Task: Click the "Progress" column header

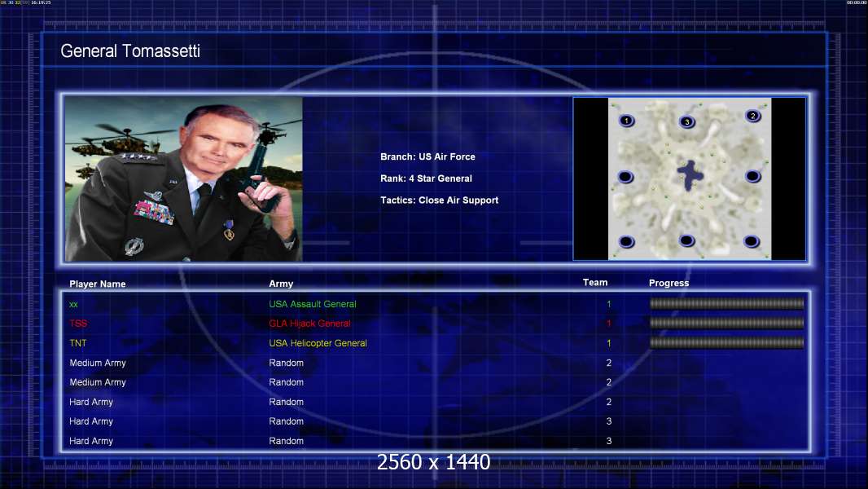Action: click(669, 283)
